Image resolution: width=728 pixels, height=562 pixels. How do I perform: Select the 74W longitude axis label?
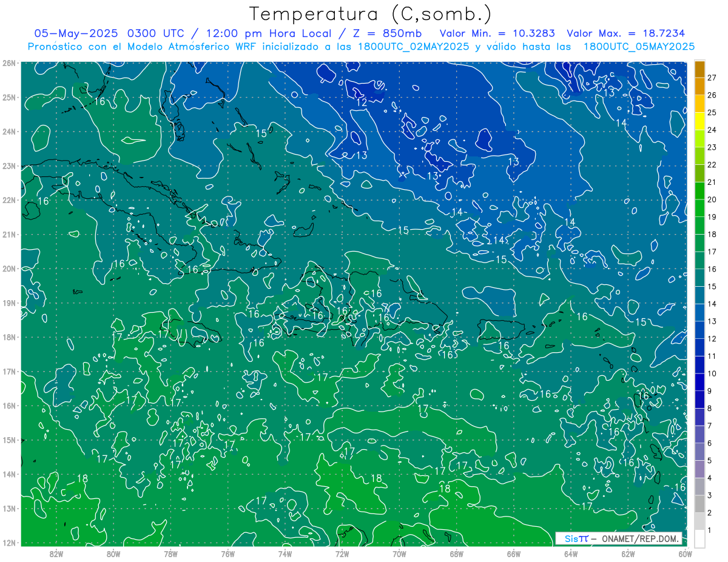pyautogui.click(x=285, y=554)
